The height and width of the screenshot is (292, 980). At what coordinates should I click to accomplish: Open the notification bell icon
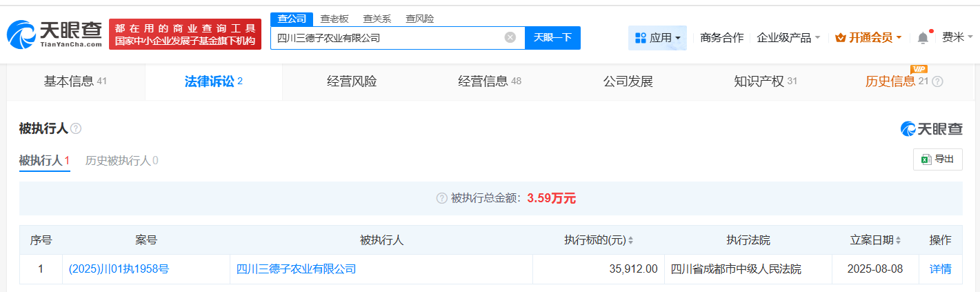click(923, 38)
